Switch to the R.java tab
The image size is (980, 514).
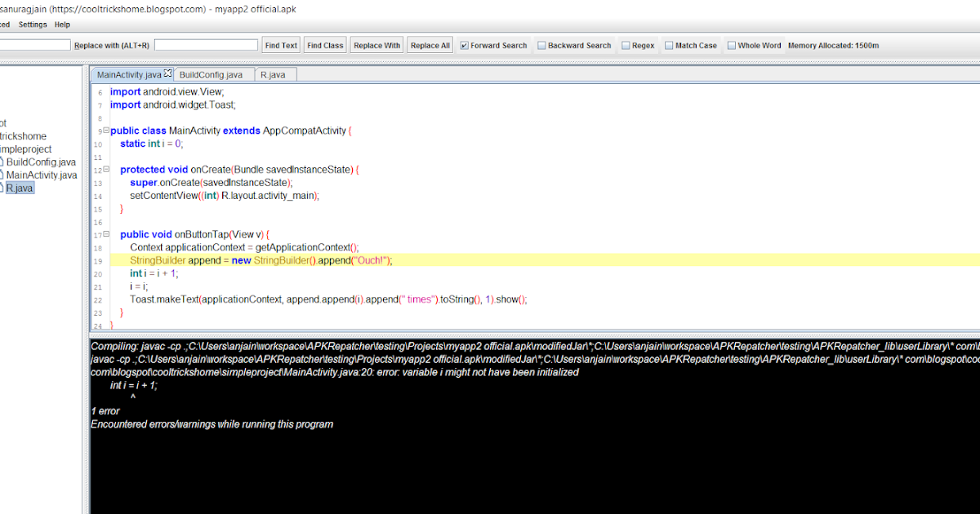pyautogui.click(x=274, y=73)
